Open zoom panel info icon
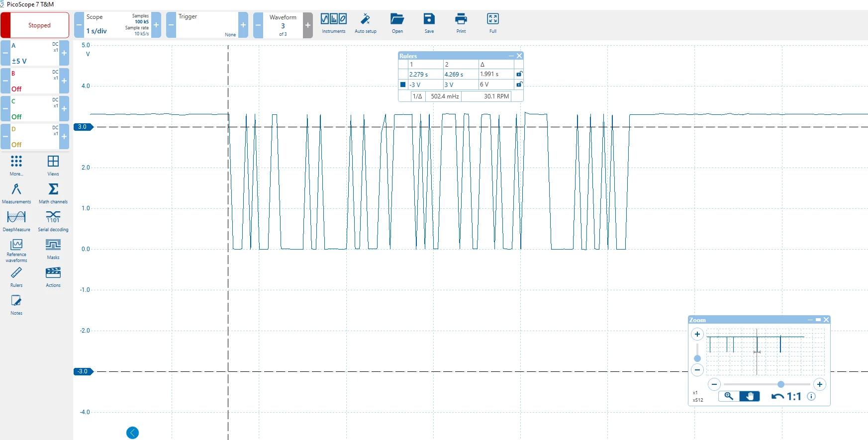 pyautogui.click(x=811, y=396)
